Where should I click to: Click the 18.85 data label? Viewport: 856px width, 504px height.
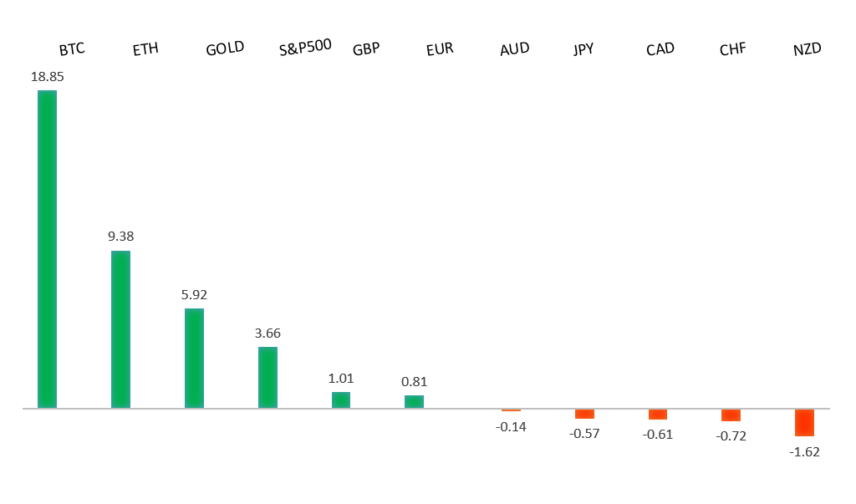[48, 76]
